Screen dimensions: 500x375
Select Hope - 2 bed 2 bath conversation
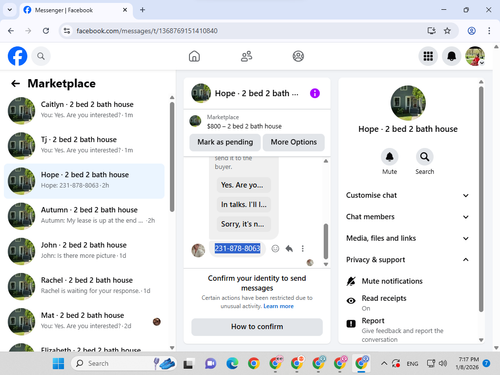(84, 181)
